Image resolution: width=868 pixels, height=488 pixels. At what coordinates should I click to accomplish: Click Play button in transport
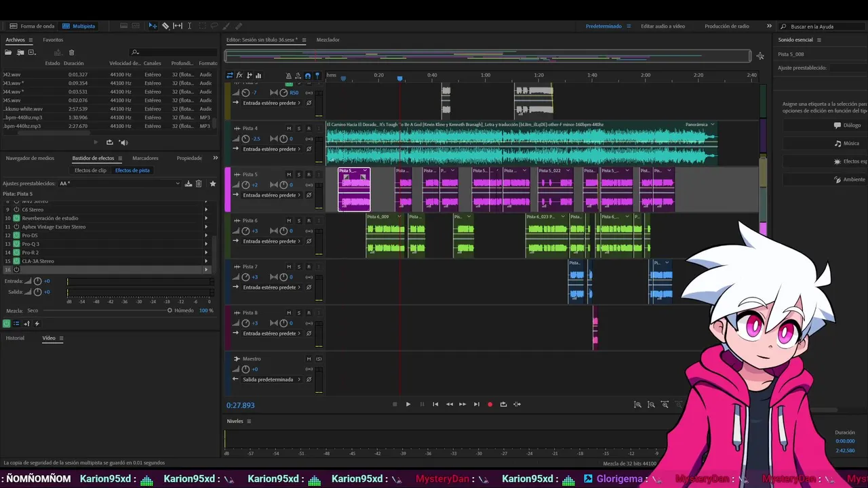pyautogui.click(x=408, y=404)
